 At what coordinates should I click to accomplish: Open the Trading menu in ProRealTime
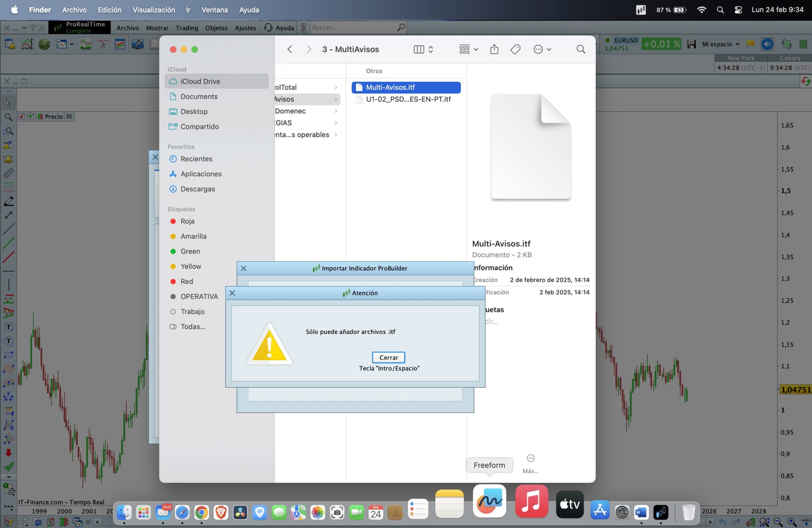(x=187, y=28)
